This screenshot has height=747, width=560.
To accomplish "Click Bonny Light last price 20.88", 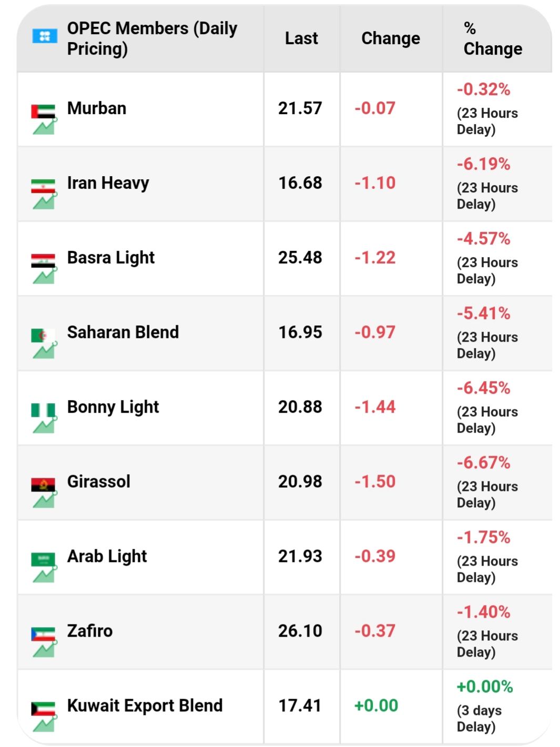I will [300, 407].
